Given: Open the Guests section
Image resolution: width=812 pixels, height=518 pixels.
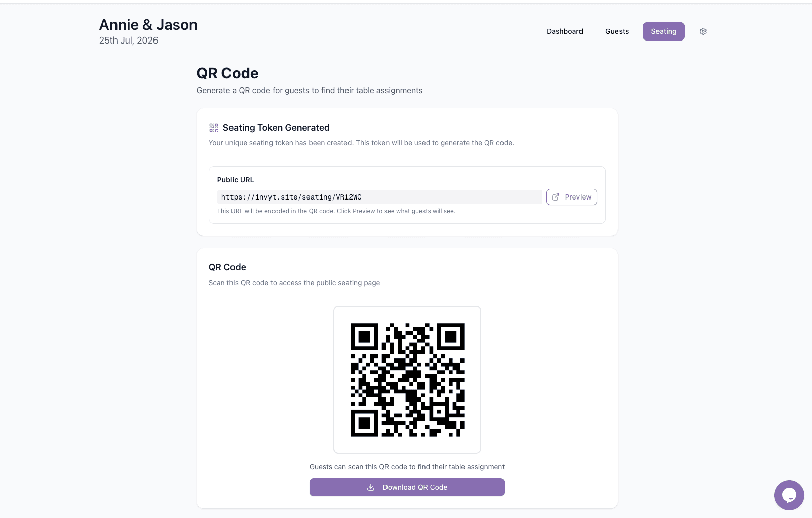Looking at the screenshot, I should (x=616, y=31).
